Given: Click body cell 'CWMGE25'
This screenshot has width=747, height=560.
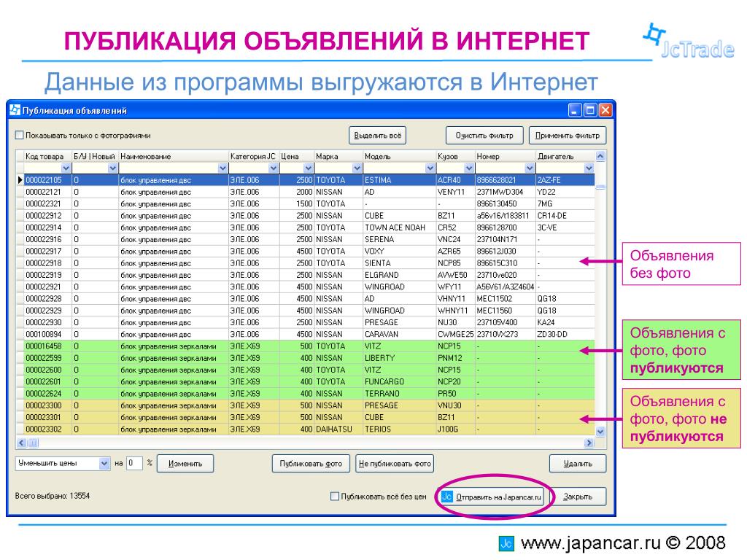Looking at the screenshot, I should (455, 334).
